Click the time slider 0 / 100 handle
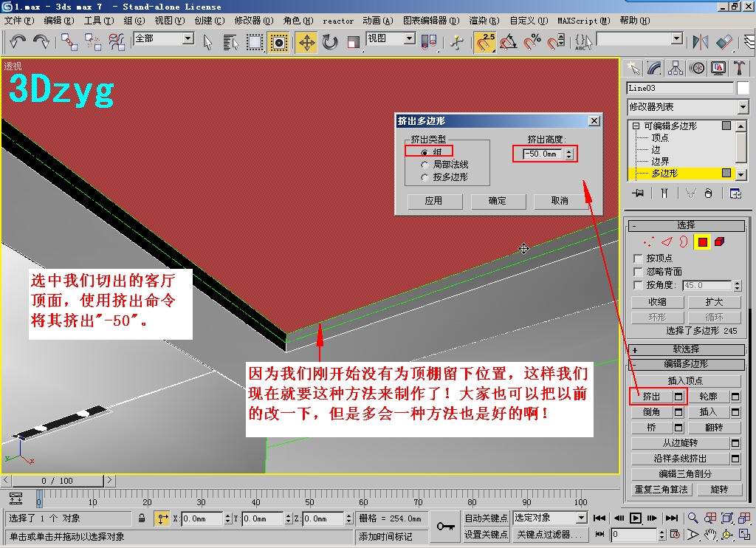 [x=58, y=481]
